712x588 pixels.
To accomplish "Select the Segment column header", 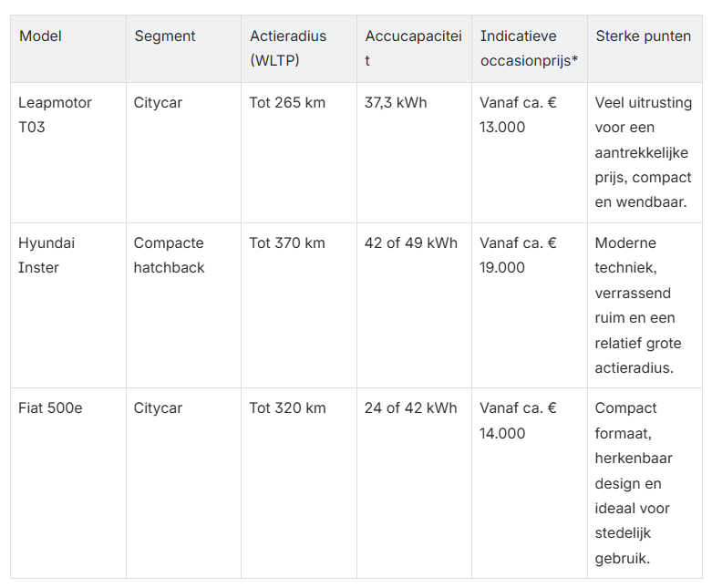I will click(x=183, y=48).
